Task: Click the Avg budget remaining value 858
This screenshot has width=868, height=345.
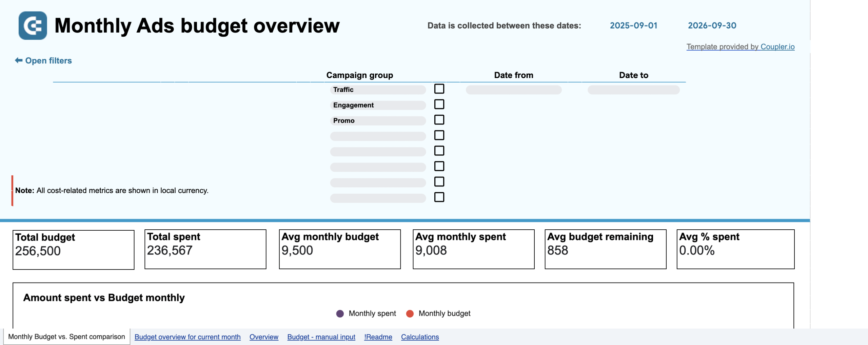Action: tap(557, 250)
